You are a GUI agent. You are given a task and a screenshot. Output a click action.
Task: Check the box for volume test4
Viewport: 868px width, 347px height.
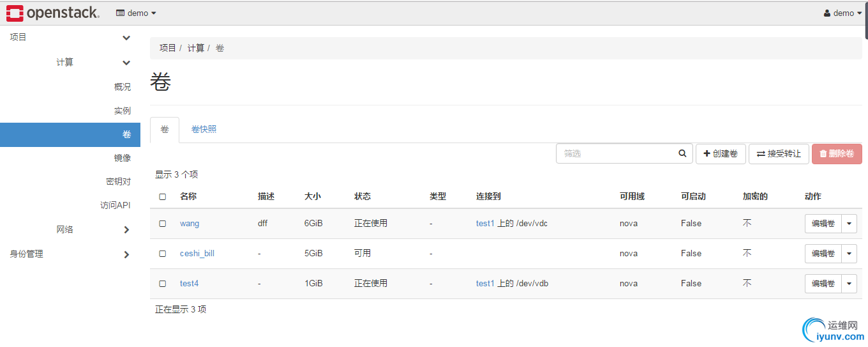click(162, 284)
